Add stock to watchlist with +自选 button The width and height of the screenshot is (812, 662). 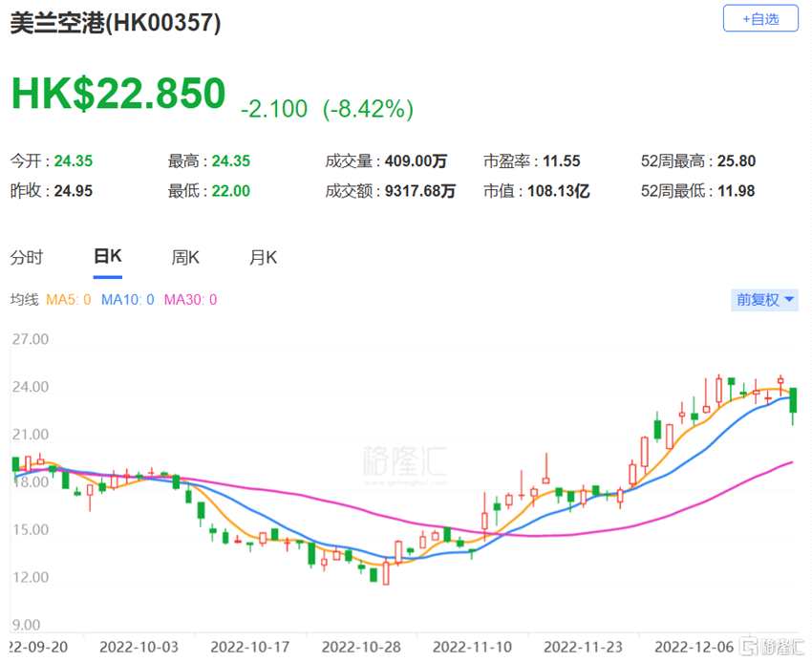760,19
